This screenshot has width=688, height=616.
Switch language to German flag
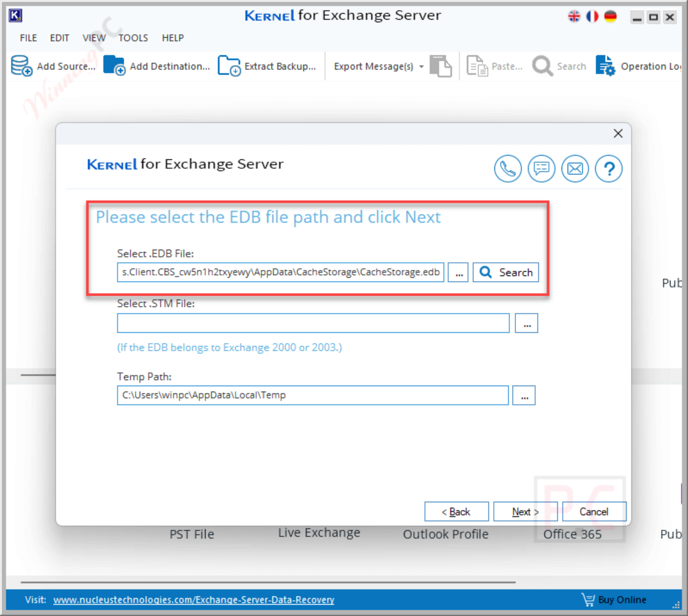(x=610, y=16)
